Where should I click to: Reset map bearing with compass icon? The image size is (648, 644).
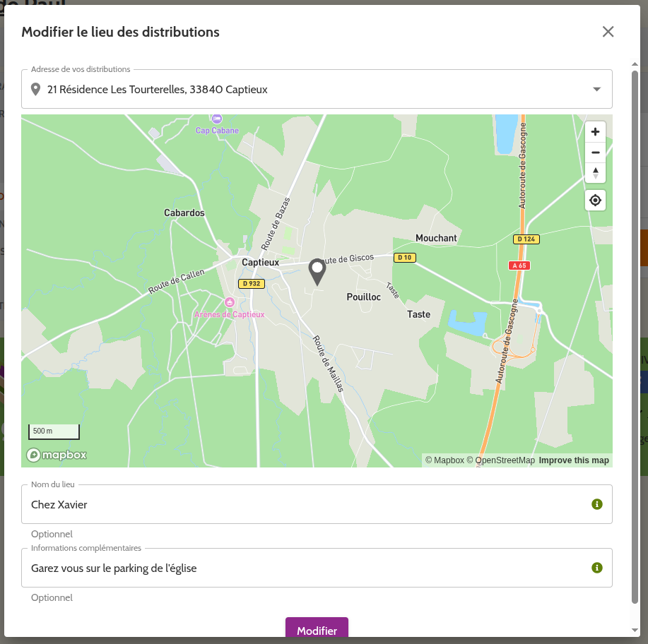(x=595, y=173)
